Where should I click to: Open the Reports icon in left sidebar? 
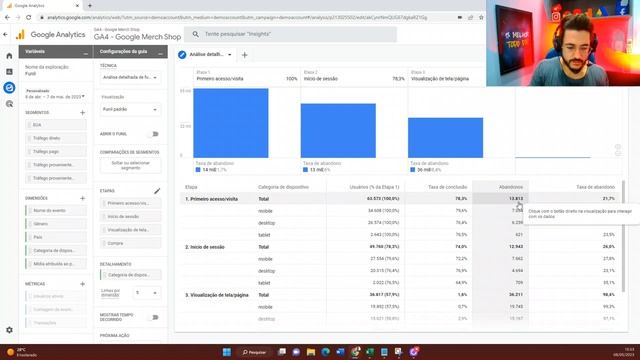9,72
